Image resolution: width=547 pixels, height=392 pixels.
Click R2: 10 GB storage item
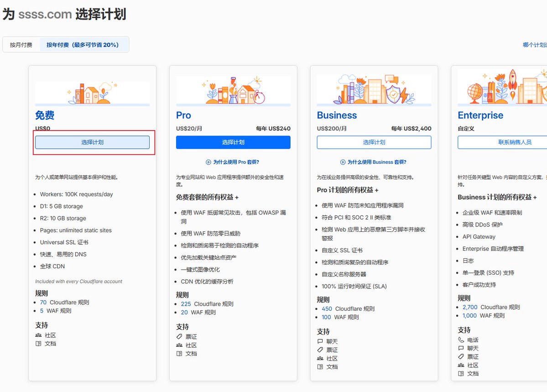(63, 218)
